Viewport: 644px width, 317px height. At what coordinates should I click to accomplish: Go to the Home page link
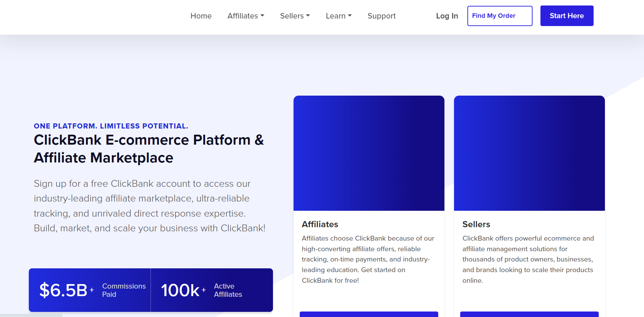click(x=201, y=16)
